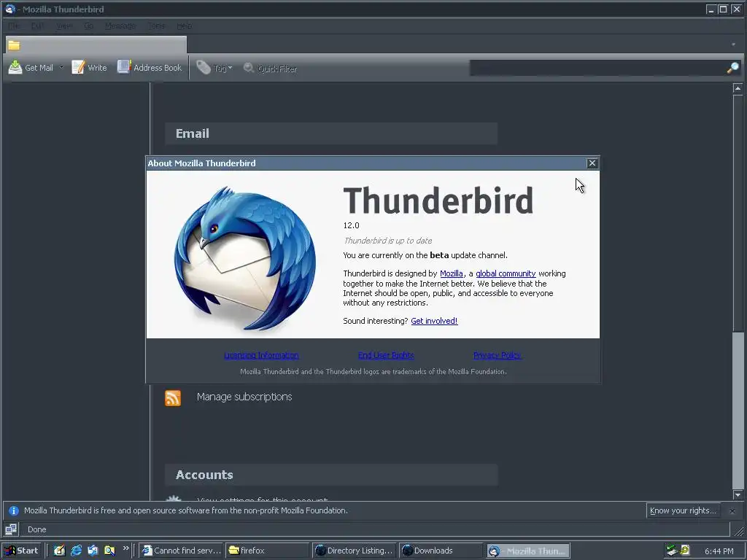Open the Get Mail dropdown arrow
Image resolution: width=747 pixels, height=560 pixels.
tap(61, 68)
